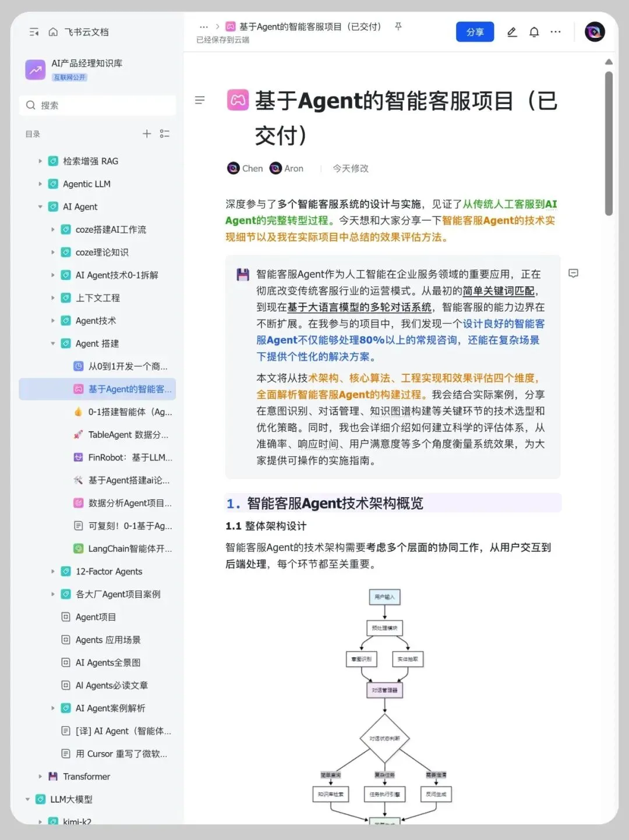The width and height of the screenshot is (629, 840).
Task: Expand coze搭建AI工作流 node
Action: coord(53,229)
